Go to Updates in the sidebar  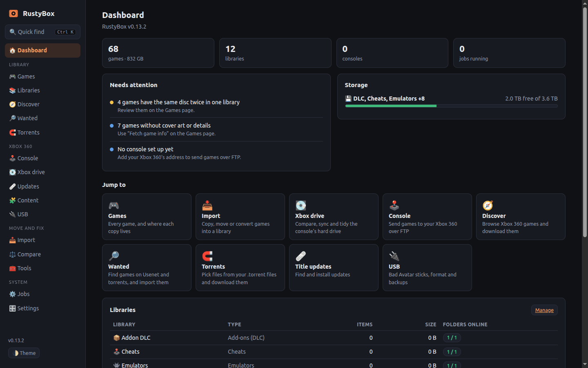pyautogui.click(x=42, y=186)
